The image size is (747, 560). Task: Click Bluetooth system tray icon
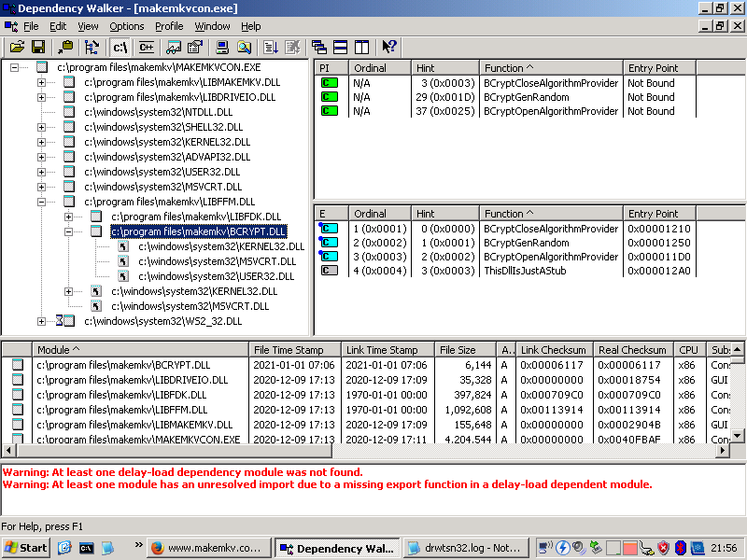(681, 548)
